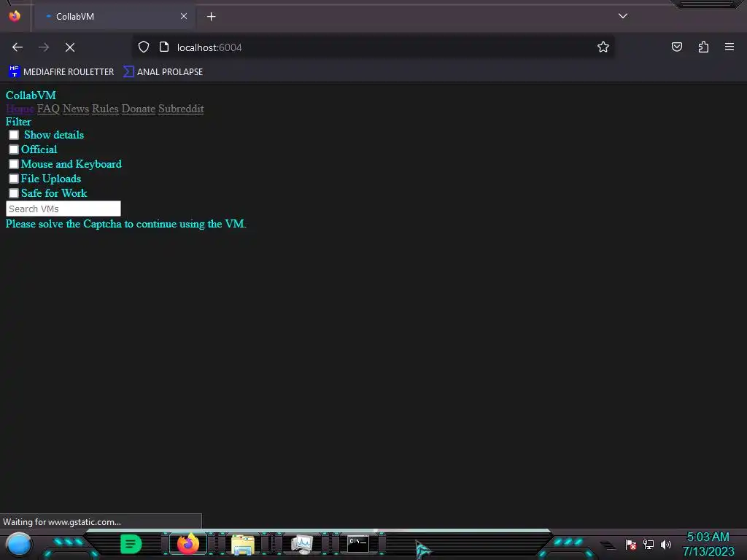
Task: Open the List all tabs chevron
Action: (623, 16)
